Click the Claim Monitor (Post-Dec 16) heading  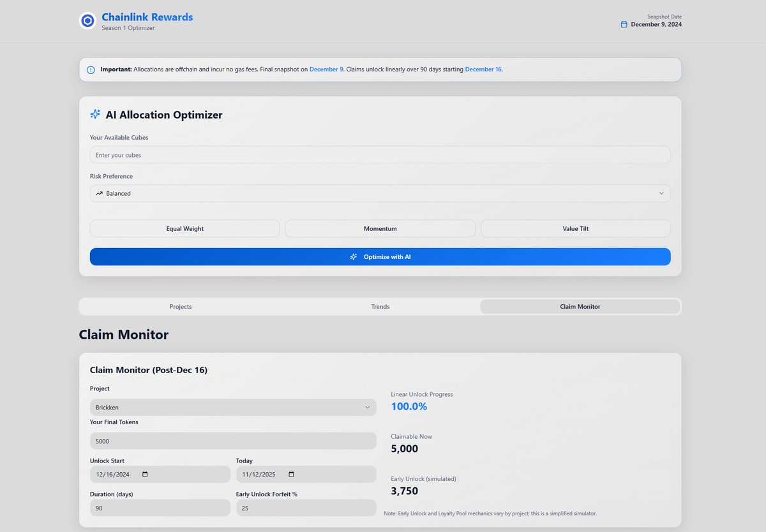click(149, 369)
